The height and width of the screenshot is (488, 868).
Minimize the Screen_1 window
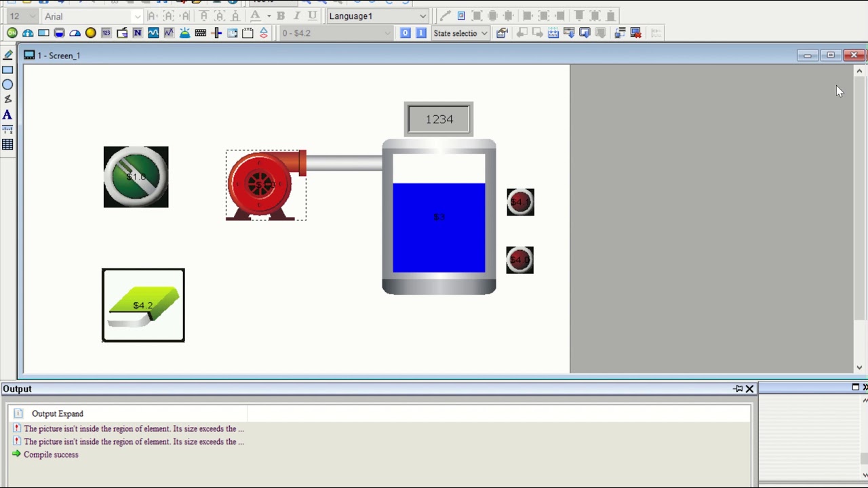pyautogui.click(x=808, y=56)
